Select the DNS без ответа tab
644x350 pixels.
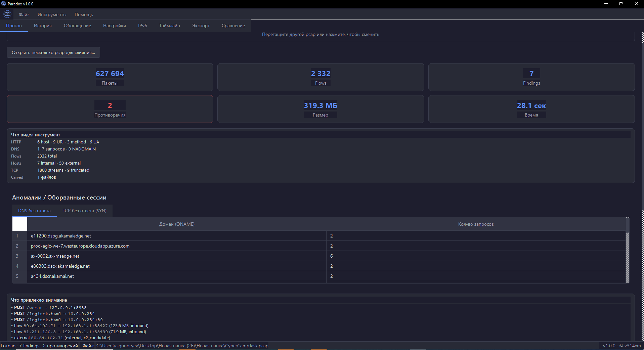(x=34, y=211)
